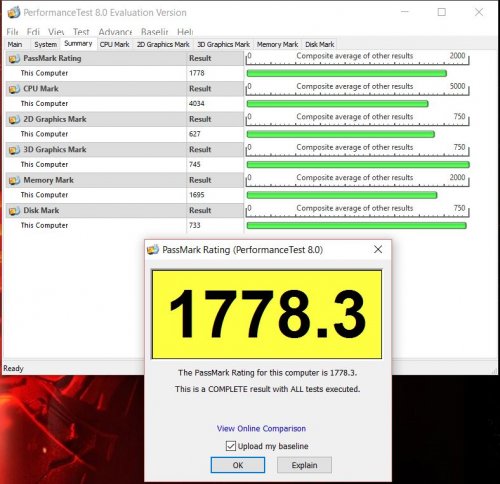Click the Memory Mark green result bar
Screen dimensions: 500x484
(x=342, y=195)
